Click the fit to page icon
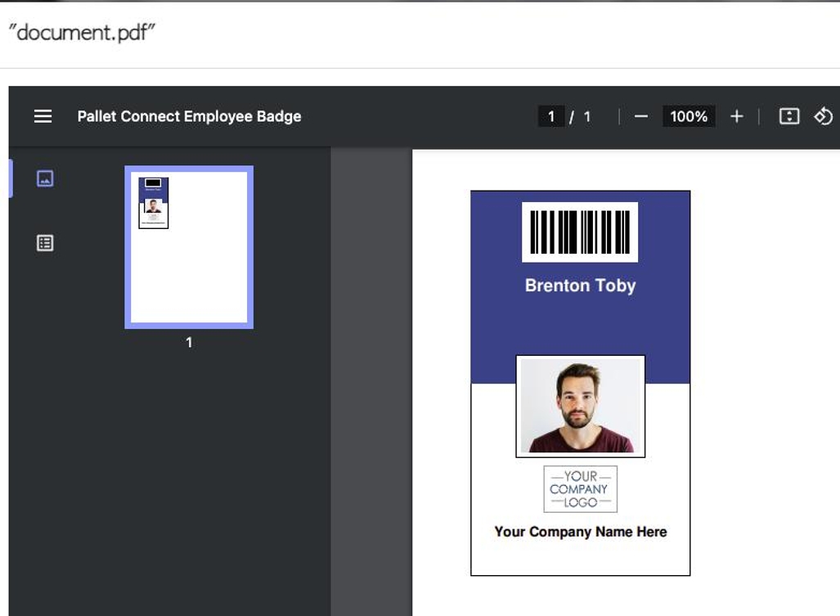The height and width of the screenshot is (616, 840). pos(789,116)
